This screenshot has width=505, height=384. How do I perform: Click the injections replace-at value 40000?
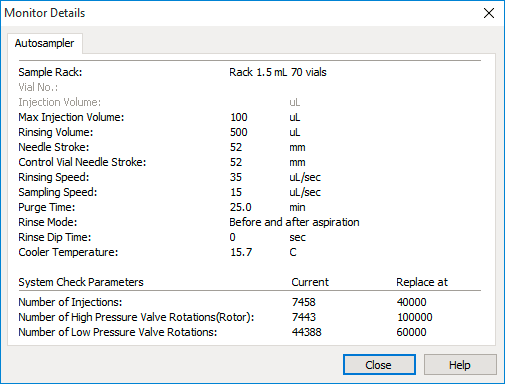click(x=411, y=302)
